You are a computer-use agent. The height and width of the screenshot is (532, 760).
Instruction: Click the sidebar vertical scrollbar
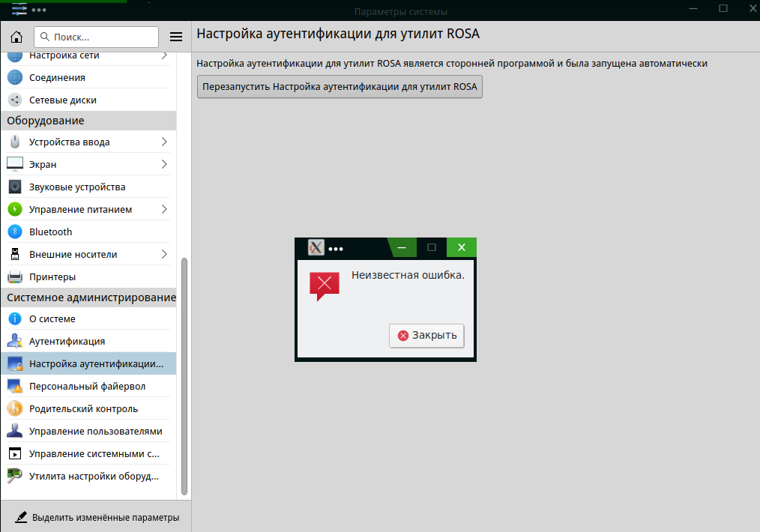(x=184, y=376)
